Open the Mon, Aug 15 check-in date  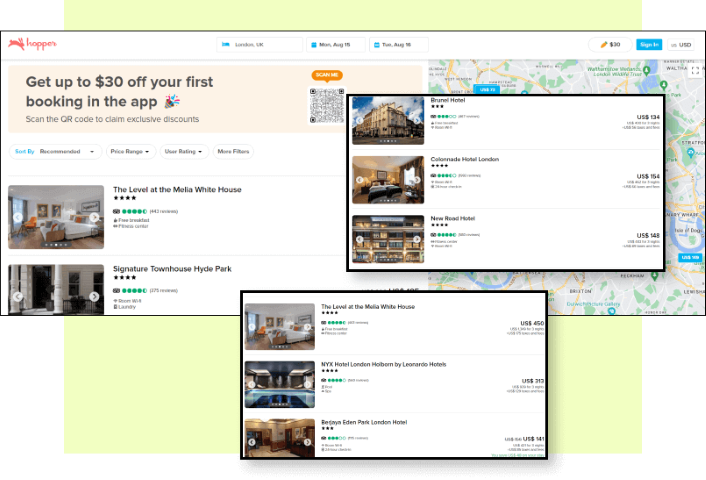tap(336, 45)
